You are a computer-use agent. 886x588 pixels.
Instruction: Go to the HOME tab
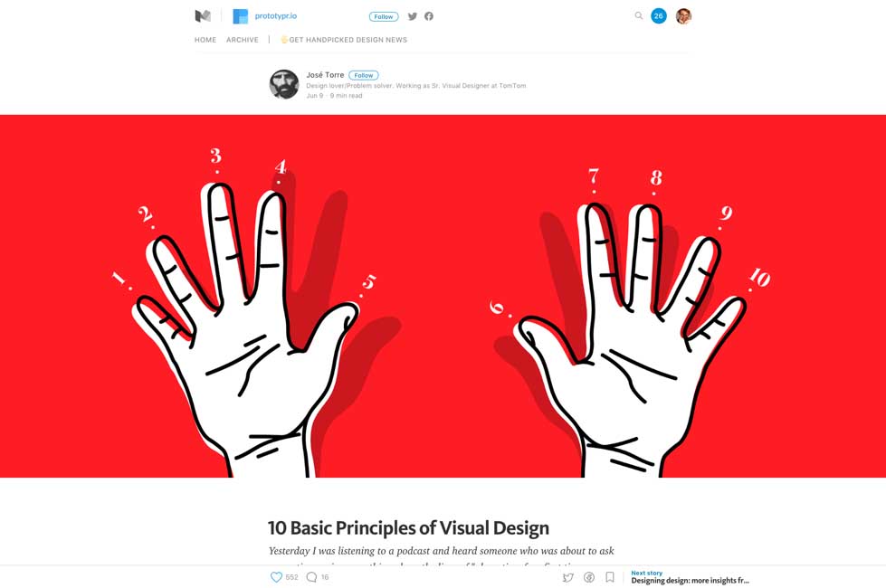pyautogui.click(x=205, y=40)
